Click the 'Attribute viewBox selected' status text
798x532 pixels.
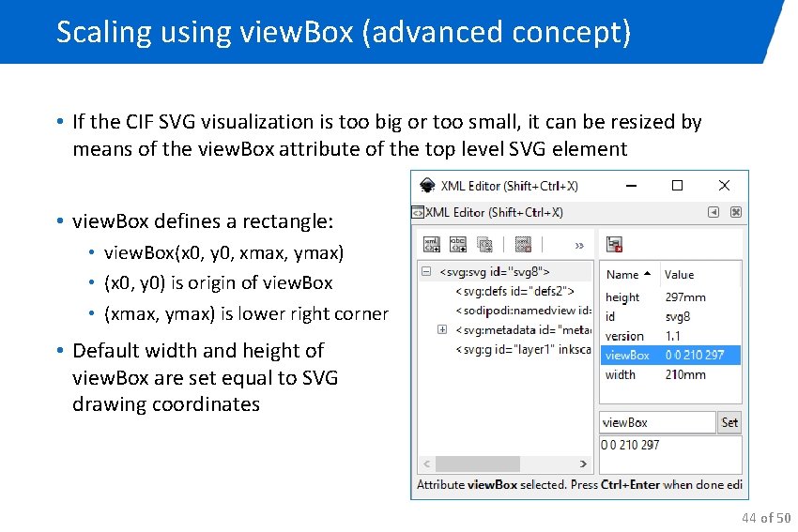click(x=492, y=485)
